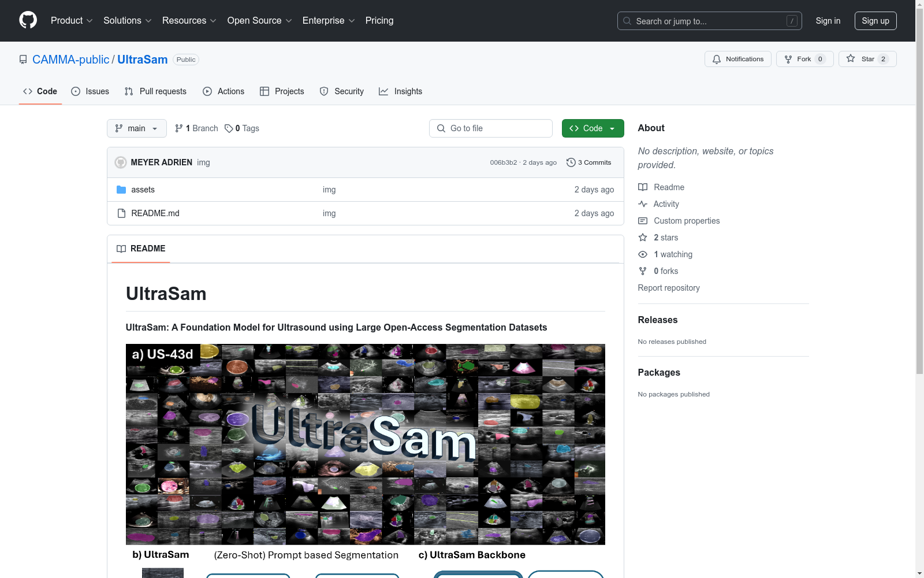
Task: Open the assets folder
Action: [x=143, y=190]
